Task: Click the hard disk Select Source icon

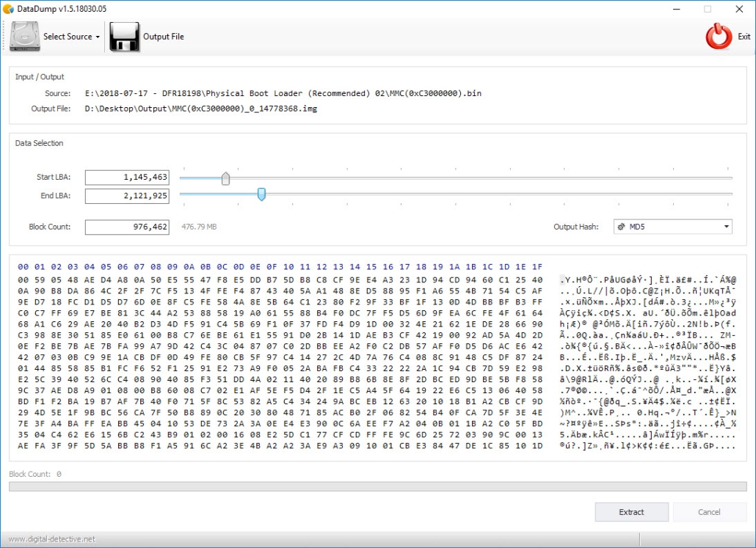Action: (24, 37)
